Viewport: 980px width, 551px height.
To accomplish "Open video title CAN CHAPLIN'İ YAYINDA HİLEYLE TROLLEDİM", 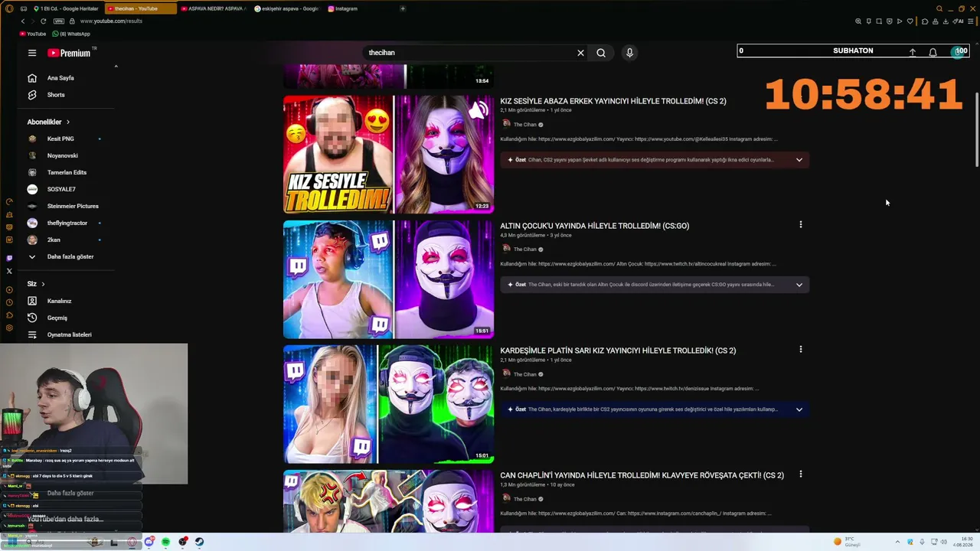I will click(x=642, y=475).
